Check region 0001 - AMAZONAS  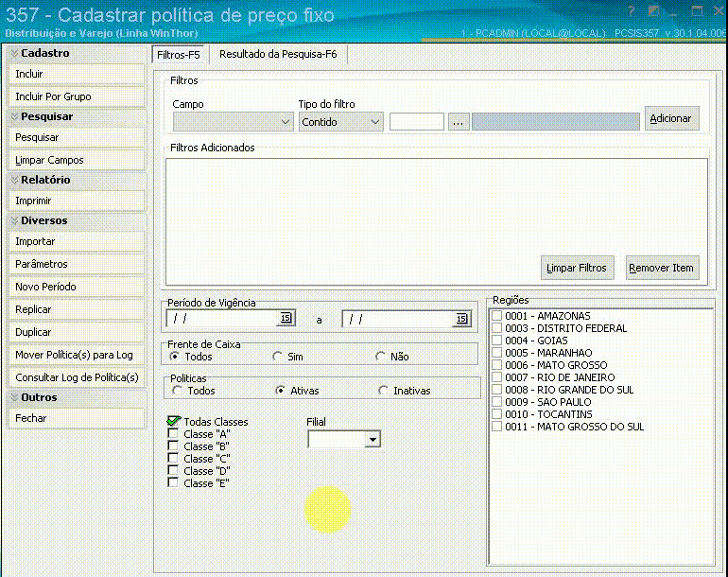tap(496, 315)
